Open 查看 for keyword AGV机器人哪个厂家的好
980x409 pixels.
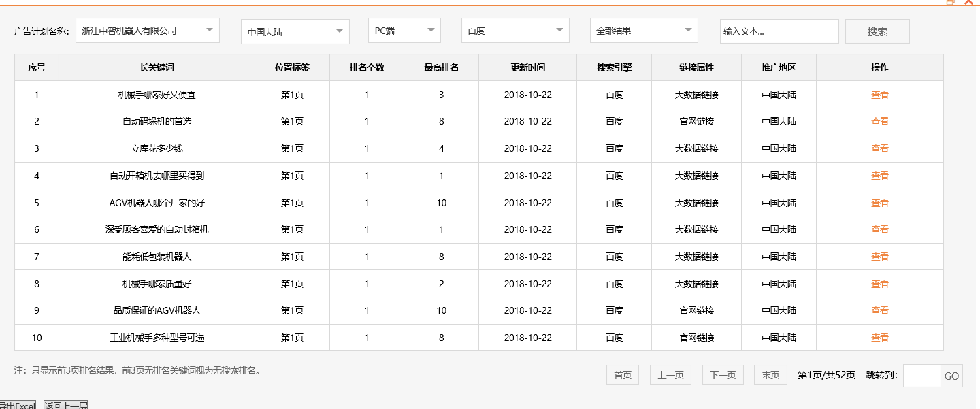click(x=879, y=202)
